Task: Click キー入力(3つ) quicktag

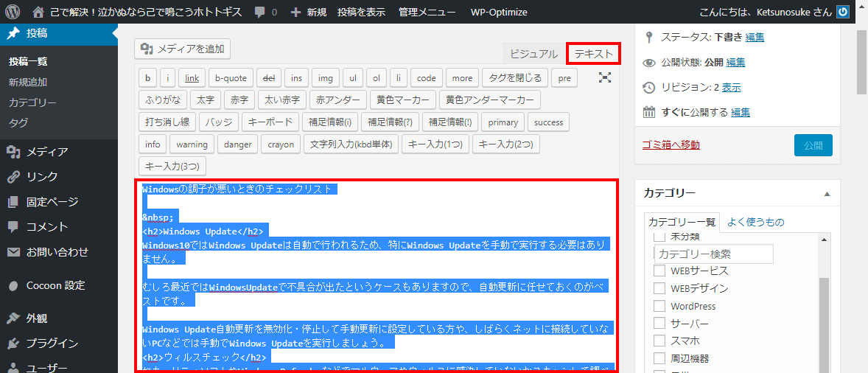Action: (x=172, y=167)
